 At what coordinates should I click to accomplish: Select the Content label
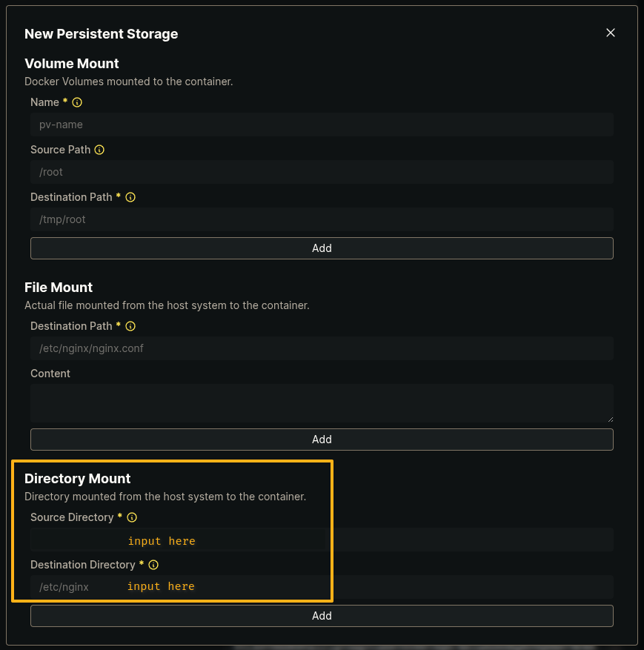50,374
